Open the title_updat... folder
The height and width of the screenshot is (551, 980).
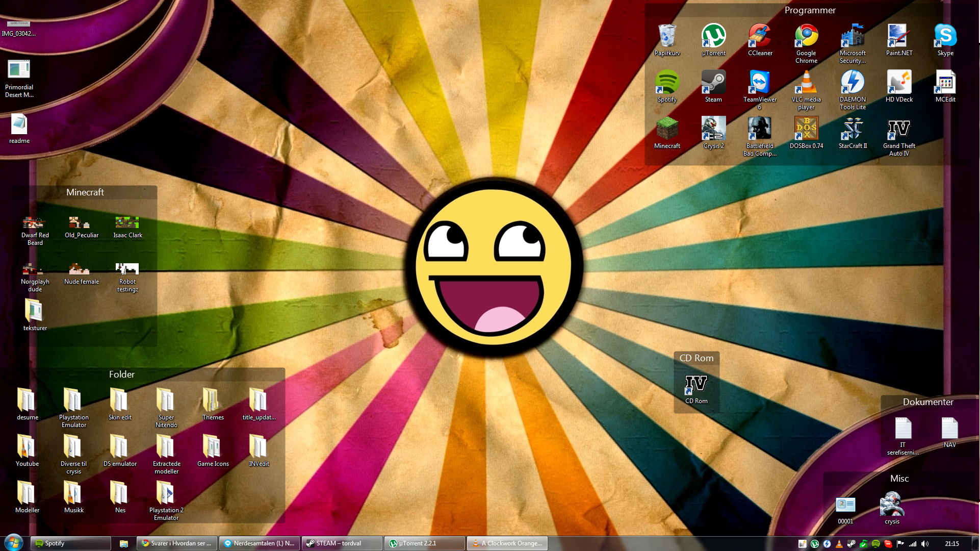point(259,404)
